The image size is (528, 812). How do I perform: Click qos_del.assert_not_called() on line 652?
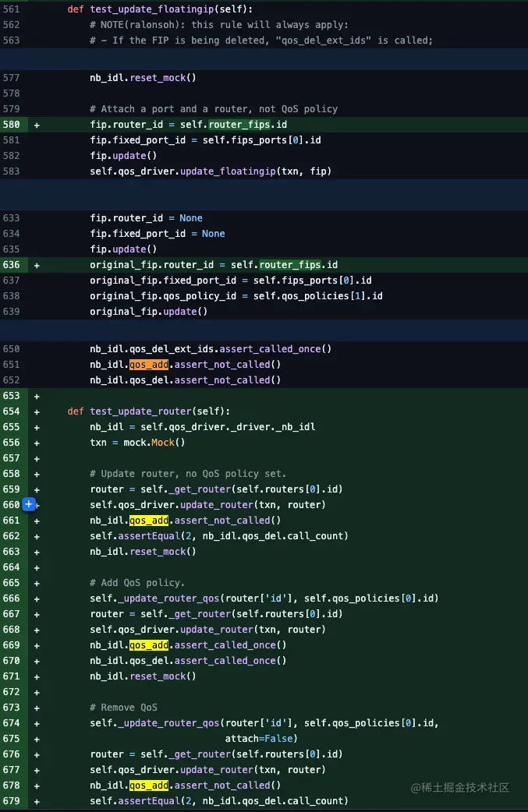(x=205, y=380)
